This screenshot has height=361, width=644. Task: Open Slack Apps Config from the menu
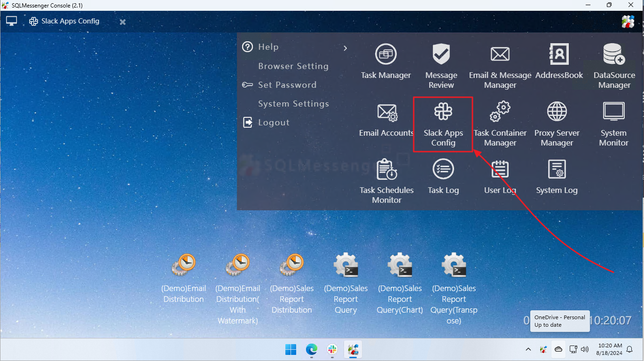point(443,124)
